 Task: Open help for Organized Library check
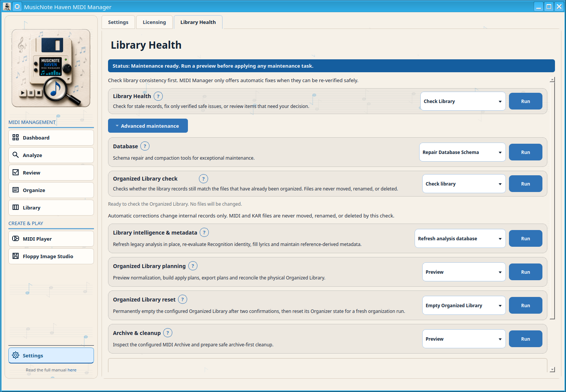(x=204, y=179)
